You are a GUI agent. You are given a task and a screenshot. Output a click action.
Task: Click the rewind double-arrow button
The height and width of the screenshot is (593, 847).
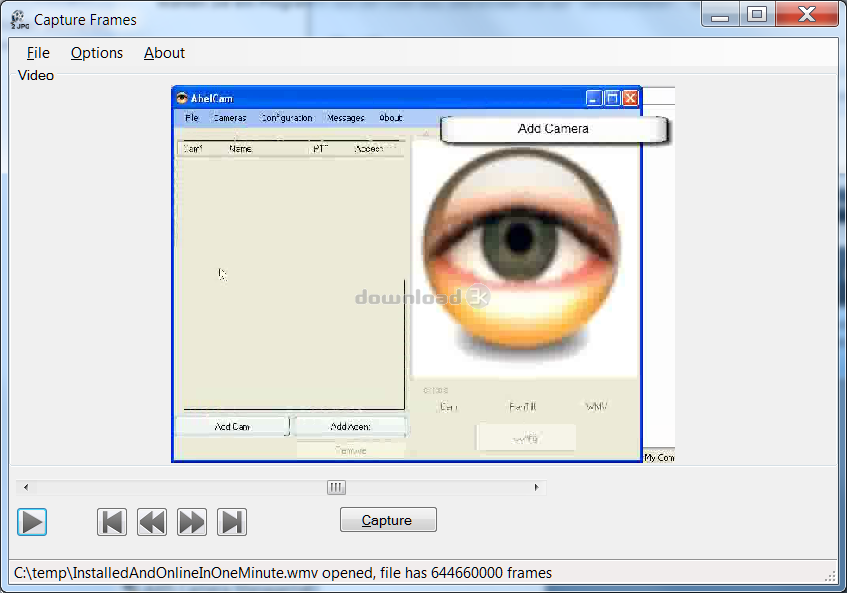tap(152, 522)
